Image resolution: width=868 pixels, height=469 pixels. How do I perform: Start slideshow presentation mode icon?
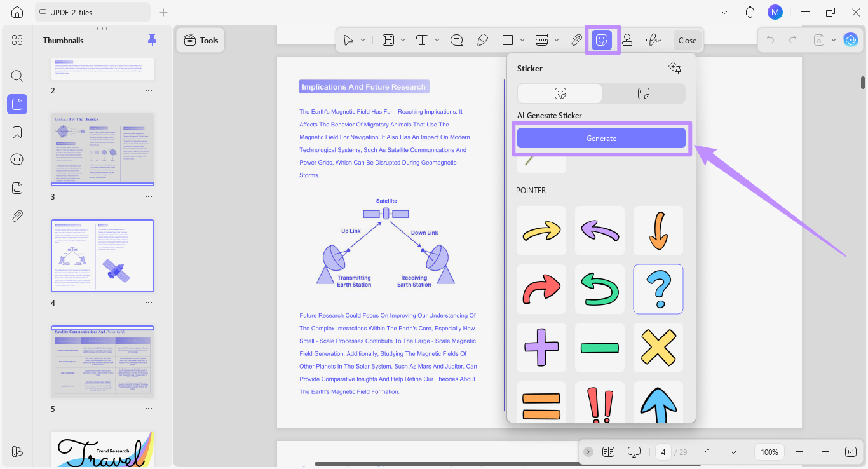coord(634,452)
